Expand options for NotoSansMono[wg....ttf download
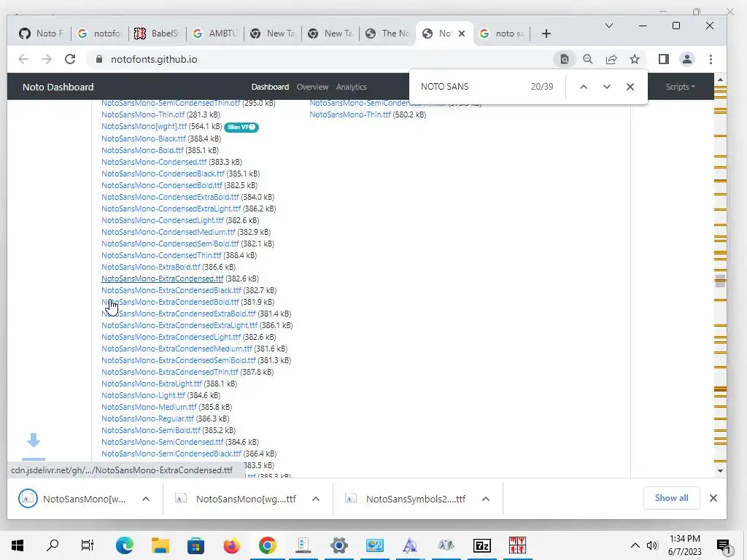This screenshot has height=560, width=747. click(315, 499)
